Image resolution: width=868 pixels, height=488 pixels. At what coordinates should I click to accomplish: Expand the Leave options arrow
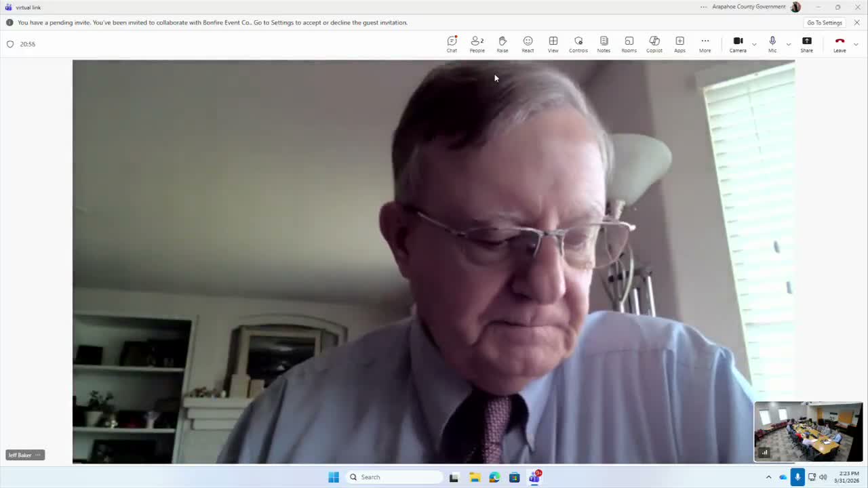tap(856, 44)
